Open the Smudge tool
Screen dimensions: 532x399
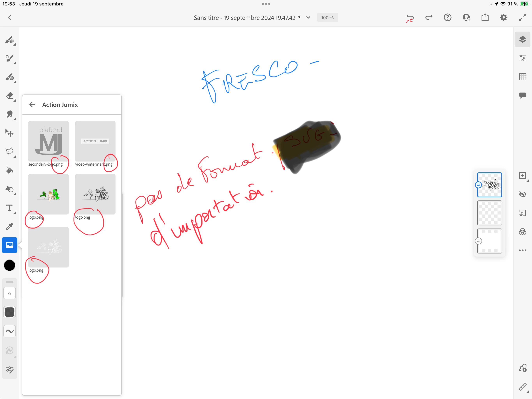tap(10, 114)
